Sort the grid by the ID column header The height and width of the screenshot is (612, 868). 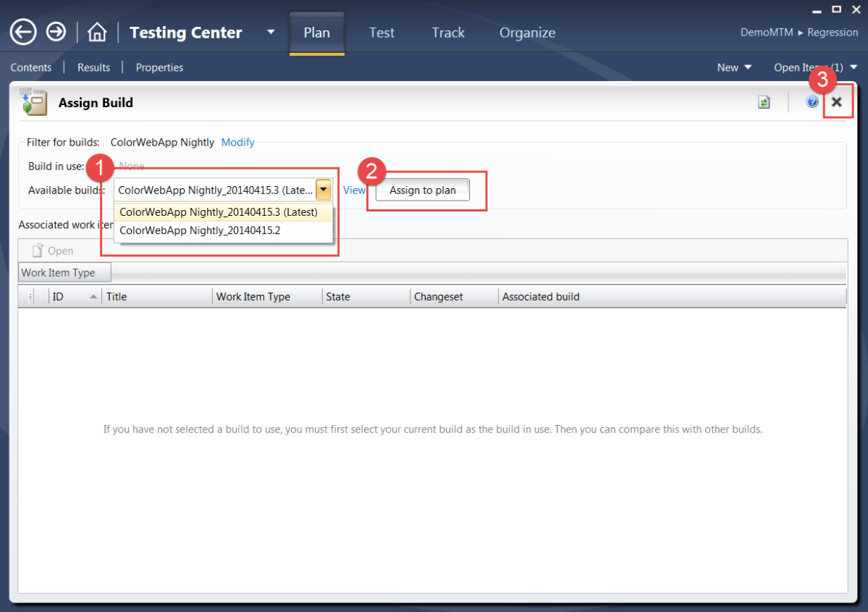73,296
